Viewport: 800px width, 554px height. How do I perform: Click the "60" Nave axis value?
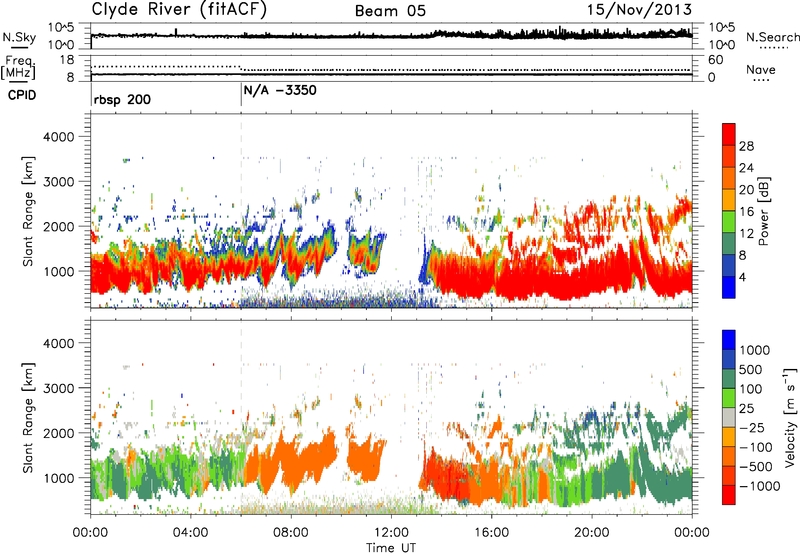715,60
